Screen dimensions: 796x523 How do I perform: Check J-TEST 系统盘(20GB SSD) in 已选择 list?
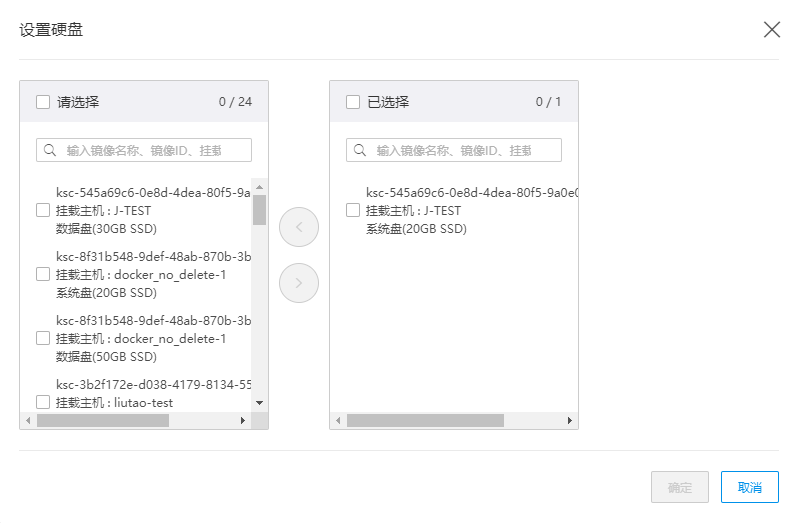tap(353, 210)
